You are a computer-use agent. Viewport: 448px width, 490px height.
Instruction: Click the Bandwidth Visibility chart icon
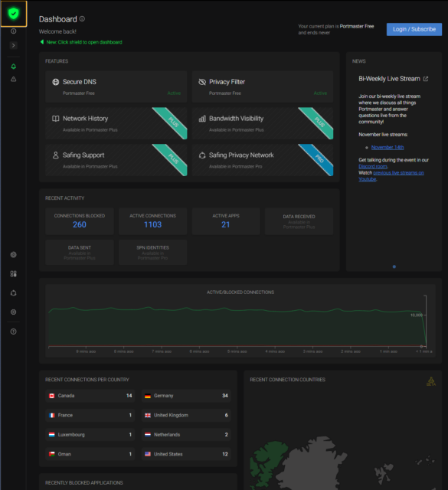pyautogui.click(x=202, y=119)
